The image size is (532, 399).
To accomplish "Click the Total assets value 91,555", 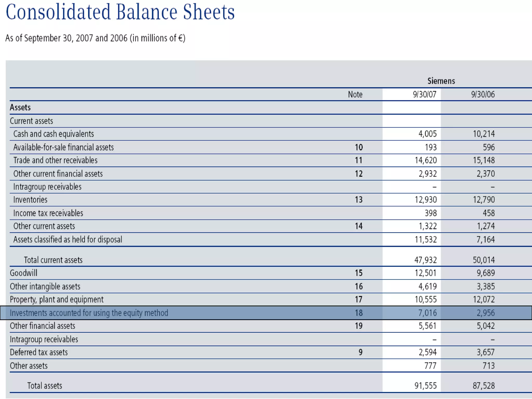I will tap(425, 386).
